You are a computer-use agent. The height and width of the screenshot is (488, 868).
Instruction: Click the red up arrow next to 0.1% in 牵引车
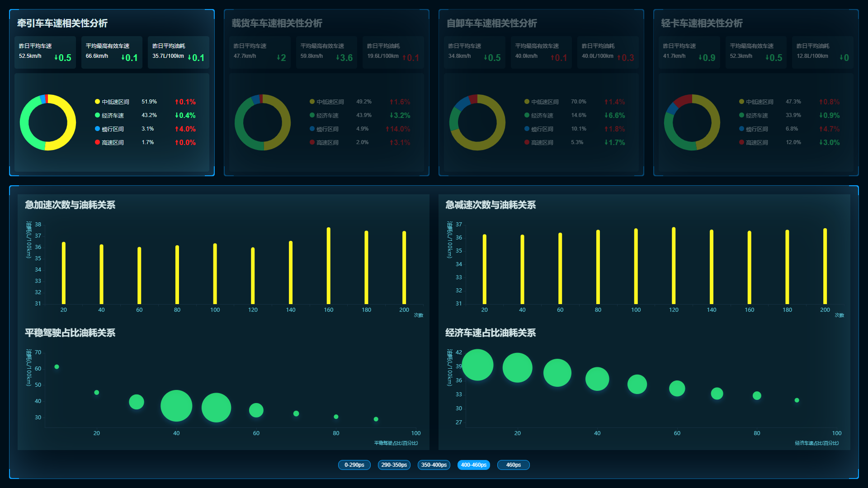pos(177,102)
